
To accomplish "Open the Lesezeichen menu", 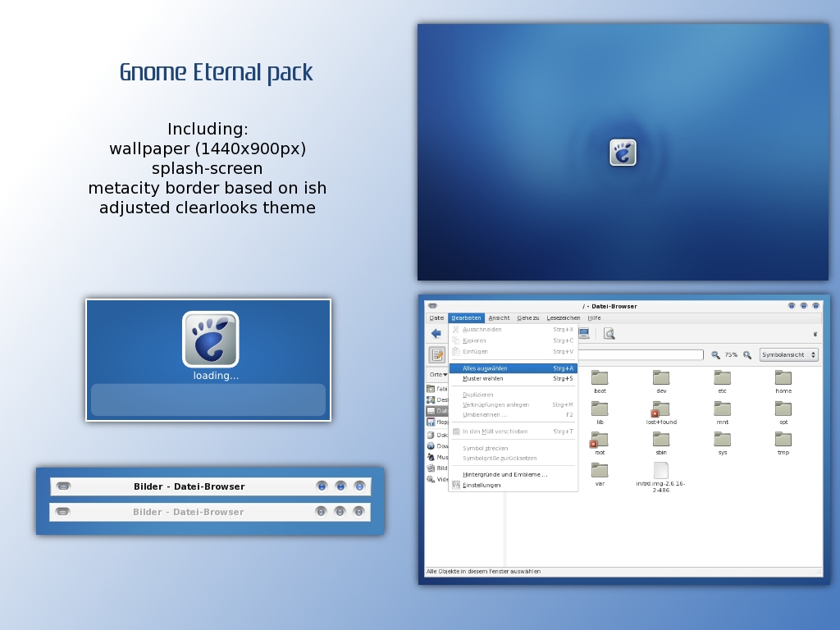I will point(563,317).
